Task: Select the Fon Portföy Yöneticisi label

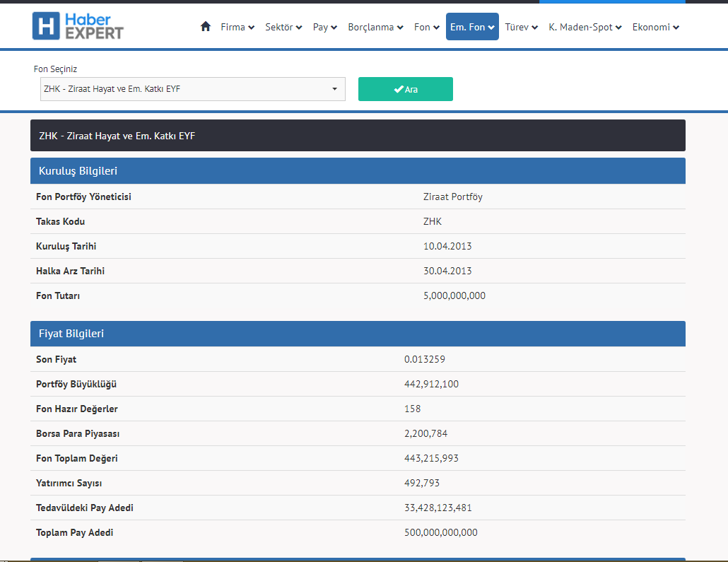Action: click(83, 197)
